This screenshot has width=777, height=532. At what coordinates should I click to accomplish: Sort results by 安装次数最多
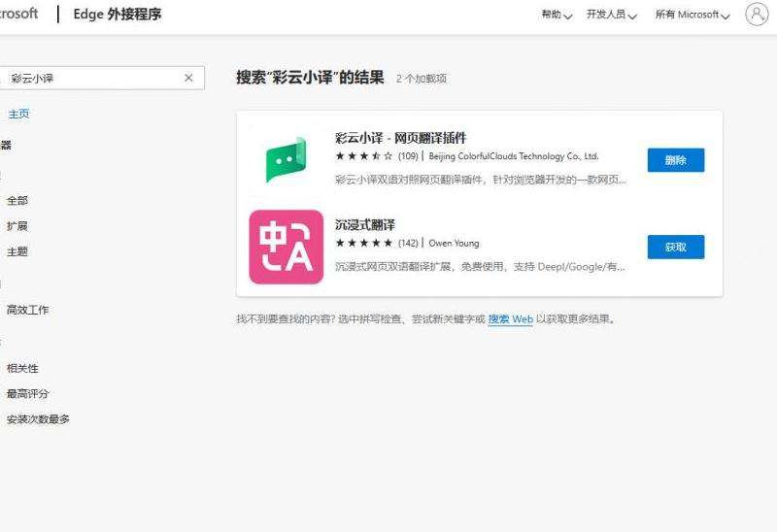pos(38,419)
